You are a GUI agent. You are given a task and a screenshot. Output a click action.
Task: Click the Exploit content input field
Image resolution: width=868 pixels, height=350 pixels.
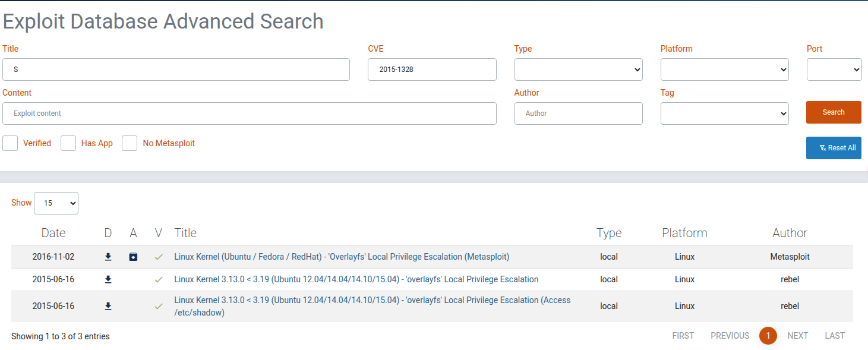coord(249,113)
